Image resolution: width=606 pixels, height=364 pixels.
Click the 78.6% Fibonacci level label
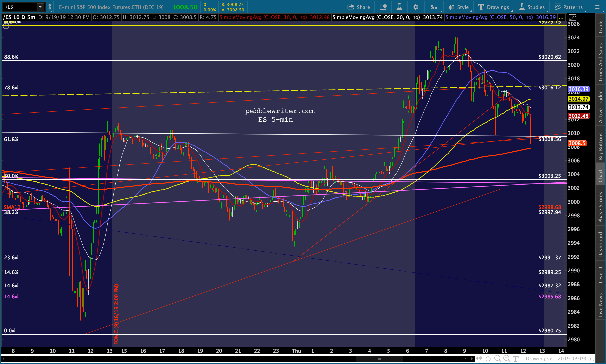click(x=11, y=88)
